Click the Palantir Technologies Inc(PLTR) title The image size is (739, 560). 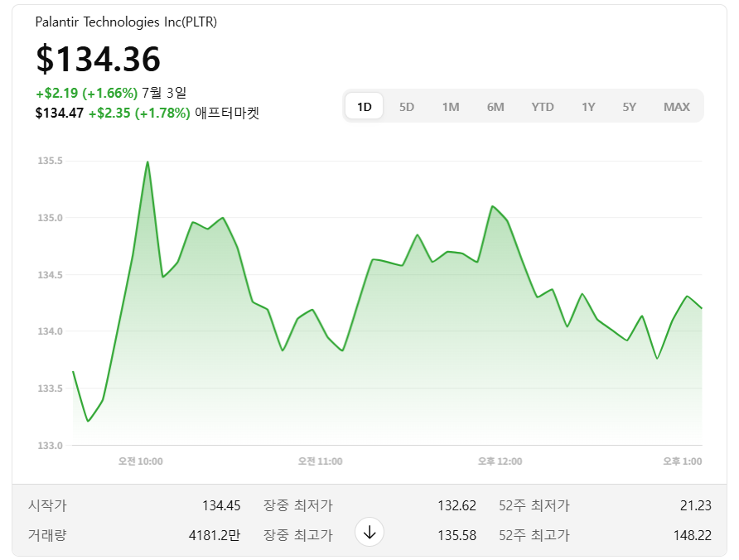[126, 22]
